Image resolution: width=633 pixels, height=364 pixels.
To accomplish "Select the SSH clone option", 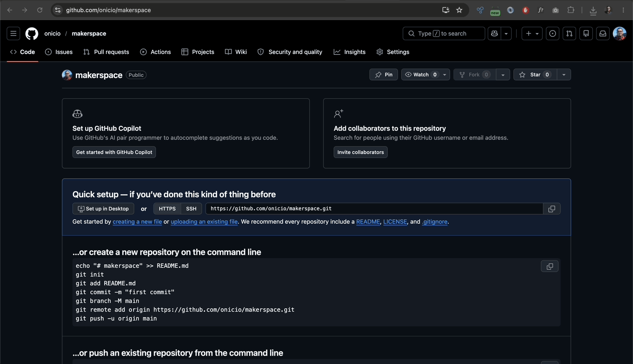I will [x=191, y=209].
